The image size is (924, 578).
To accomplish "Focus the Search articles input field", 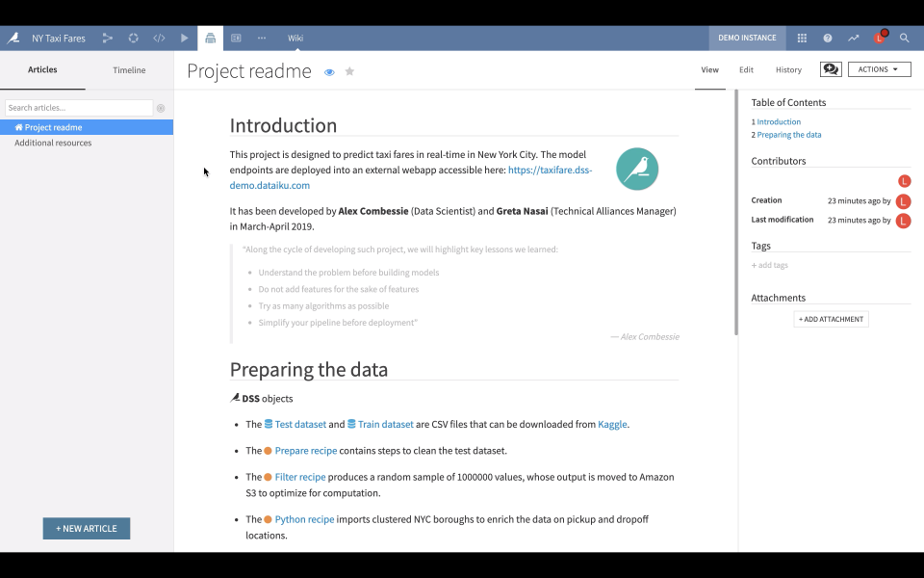I will pos(79,108).
